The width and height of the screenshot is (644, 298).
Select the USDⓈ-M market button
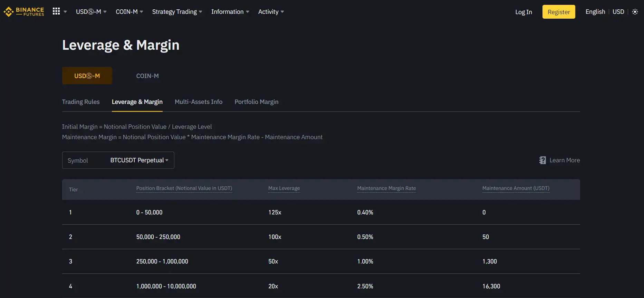[87, 76]
